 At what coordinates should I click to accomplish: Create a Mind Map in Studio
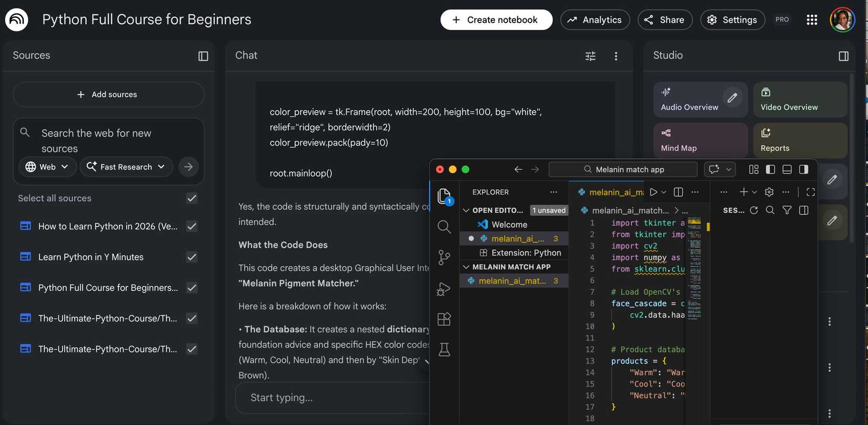coord(700,140)
